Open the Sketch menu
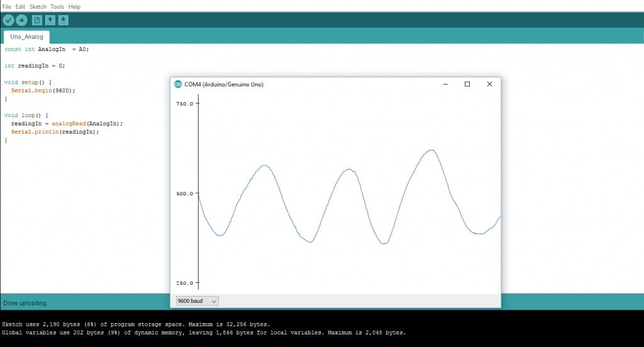 (x=38, y=6)
